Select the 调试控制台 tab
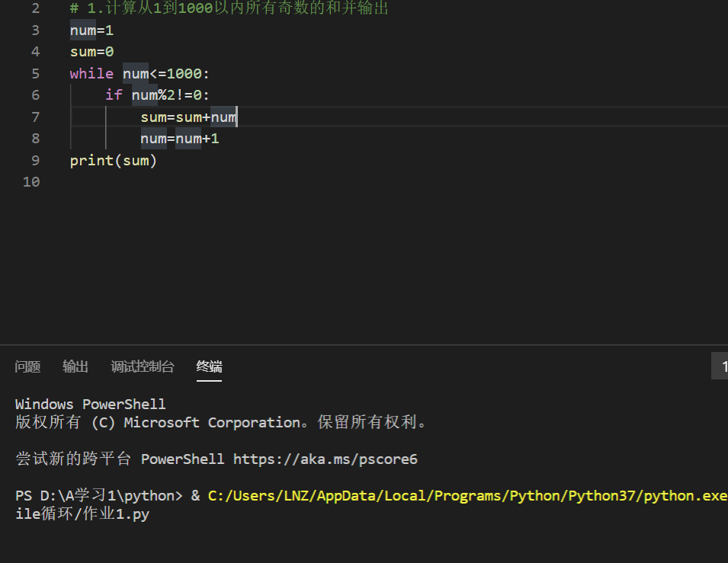728x563 pixels. 142,366
